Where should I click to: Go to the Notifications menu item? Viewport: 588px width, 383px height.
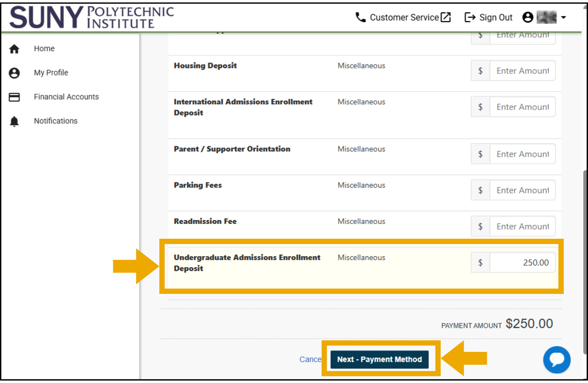click(x=56, y=121)
